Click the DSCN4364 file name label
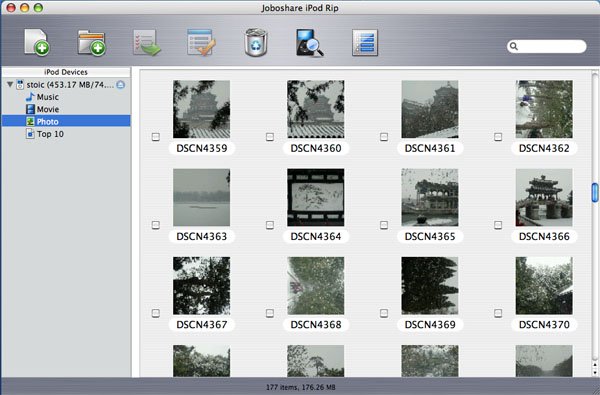 point(316,237)
